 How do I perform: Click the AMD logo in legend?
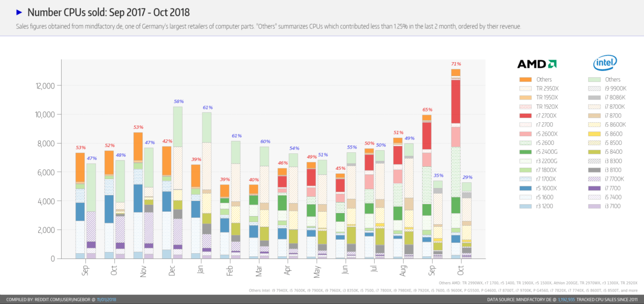(537, 64)
